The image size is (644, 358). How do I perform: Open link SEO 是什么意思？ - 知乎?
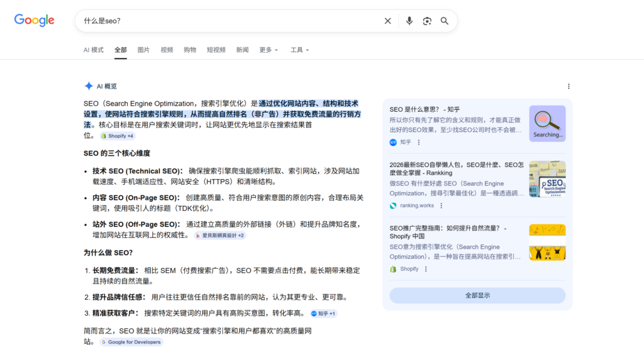click(x=425, y=109)
